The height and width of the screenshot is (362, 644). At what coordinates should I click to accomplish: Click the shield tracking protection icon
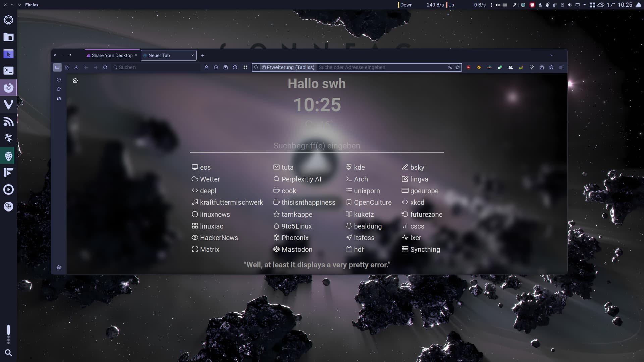click(x=256, y=67)
